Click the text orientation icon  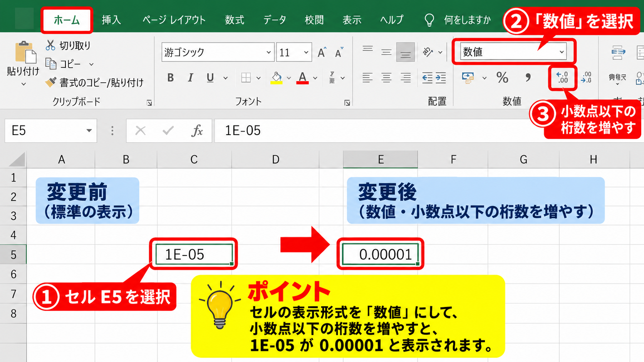(428, 52)
